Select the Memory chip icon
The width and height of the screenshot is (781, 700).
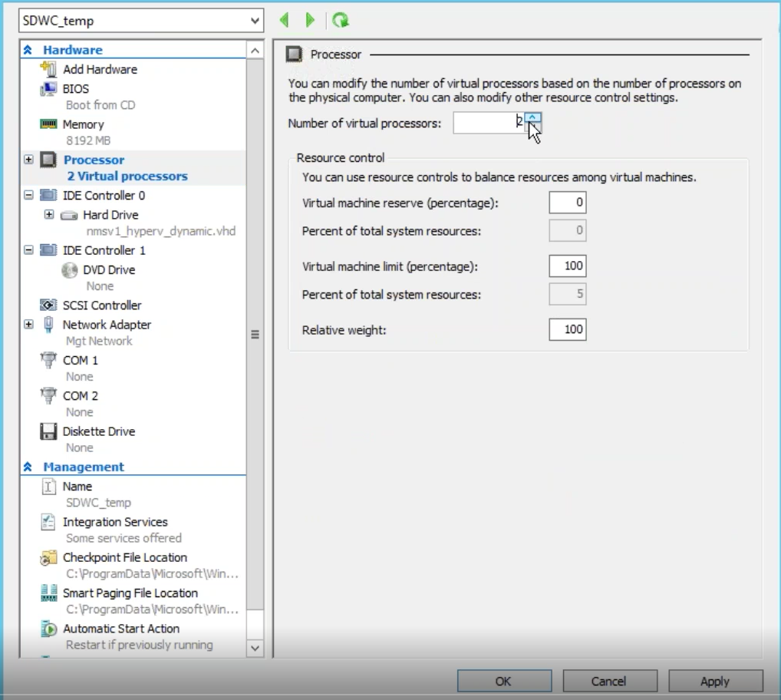click(x=48, y=124)
